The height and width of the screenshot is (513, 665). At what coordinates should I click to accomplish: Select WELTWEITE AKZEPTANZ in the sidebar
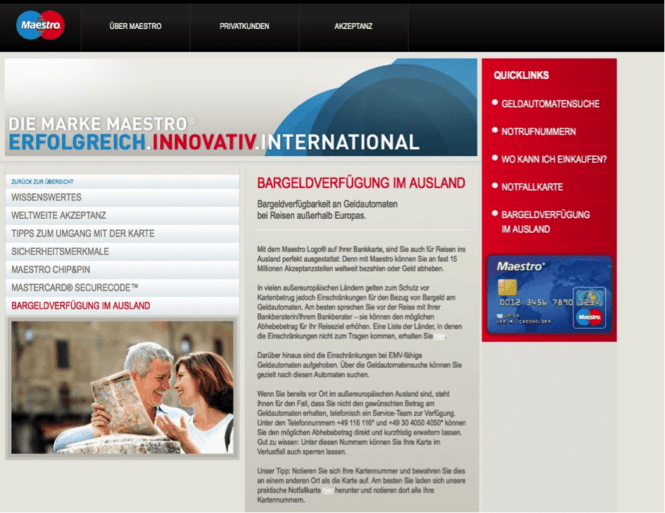[122, 215]
